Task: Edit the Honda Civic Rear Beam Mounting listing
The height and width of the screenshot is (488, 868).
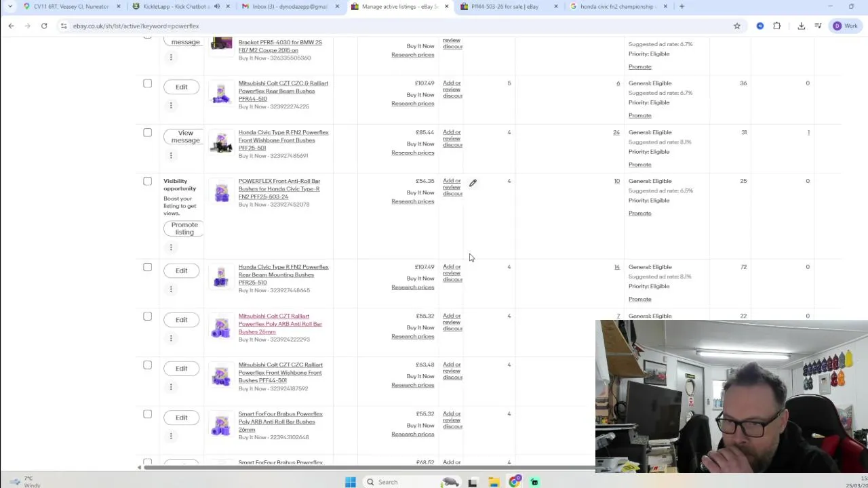Action: [181, 270]
